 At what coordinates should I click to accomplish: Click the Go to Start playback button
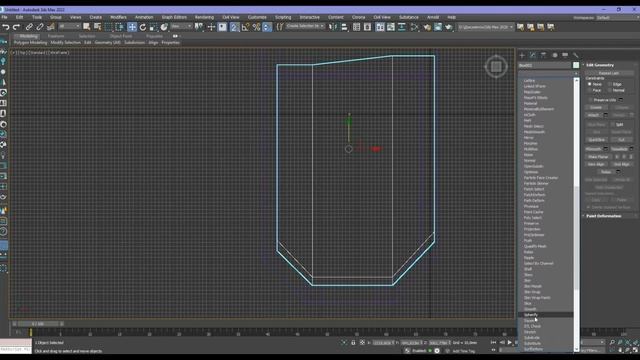[x=493, y=342]
